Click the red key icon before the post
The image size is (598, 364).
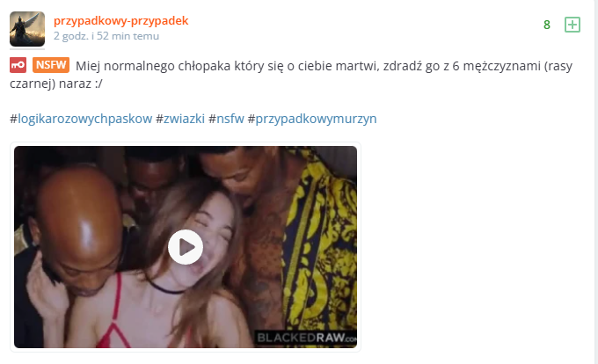click(x=18, y=65)
